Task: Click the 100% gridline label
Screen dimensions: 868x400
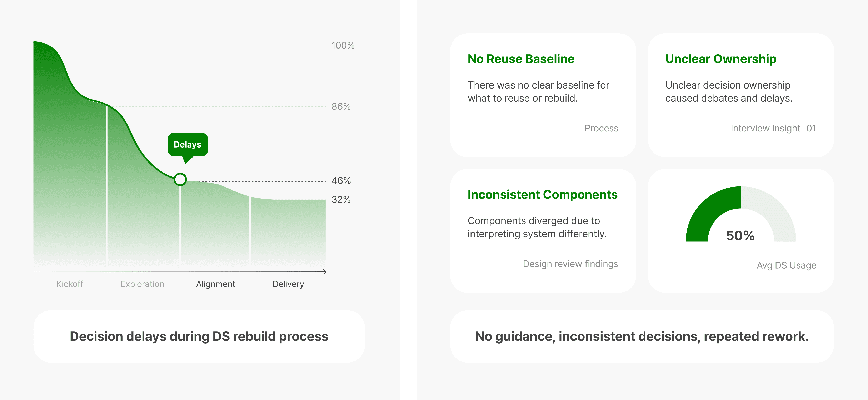Action: (x=343, y=45)
